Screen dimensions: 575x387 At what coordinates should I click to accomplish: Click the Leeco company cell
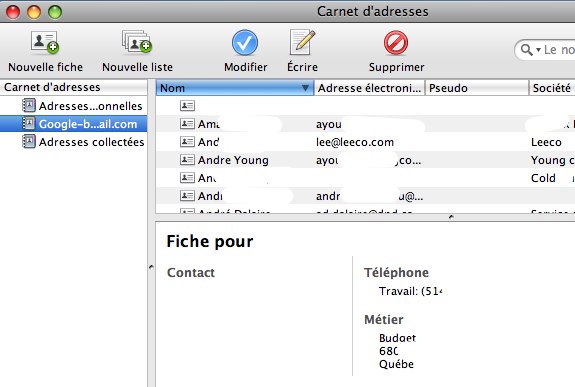click(x=546, y=142)
